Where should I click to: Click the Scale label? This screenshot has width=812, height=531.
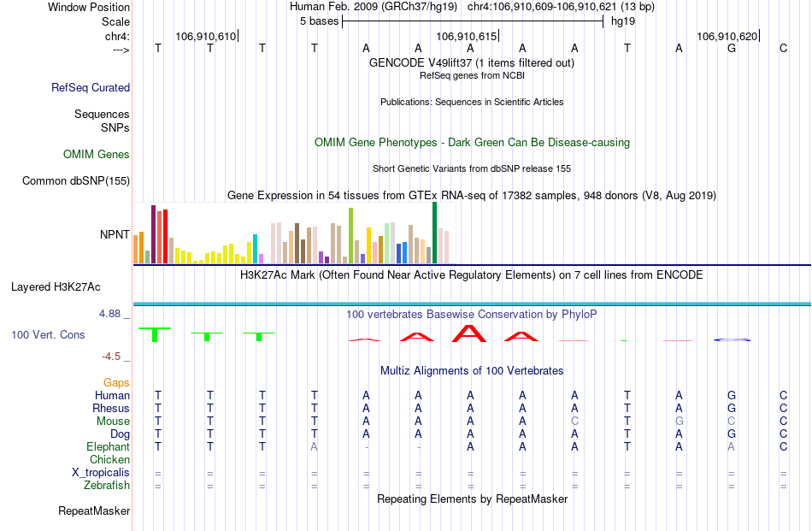[x=115, y=21]
